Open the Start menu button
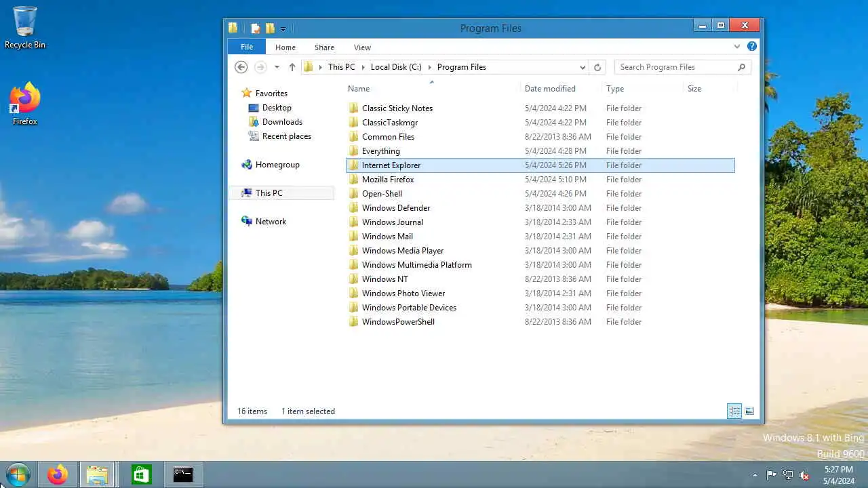Viewport: 868px width, 488px height. point(18,474)
